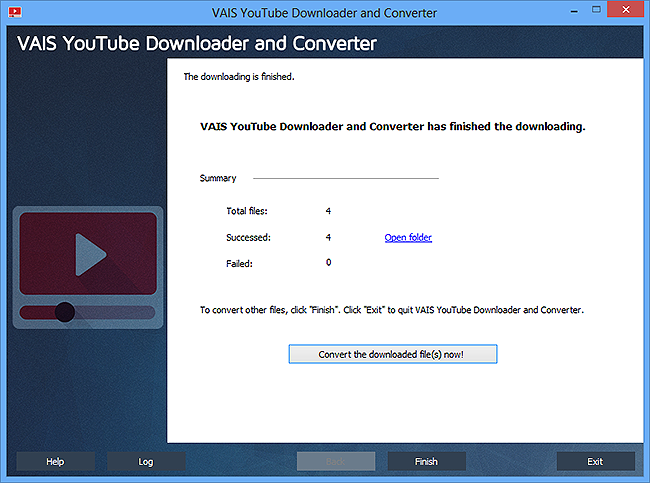This screenshot has height=483, width=650.
Task: Select the "Successed:" label
Action: pyautogui.click(x=248, y=238)
